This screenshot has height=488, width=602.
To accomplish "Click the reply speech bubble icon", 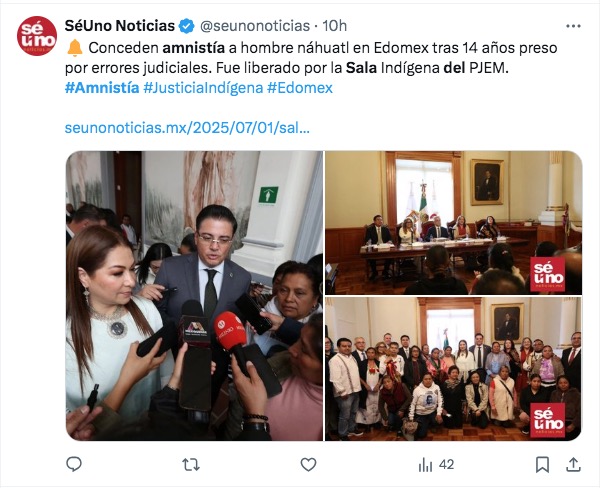I will click(74, 464).
